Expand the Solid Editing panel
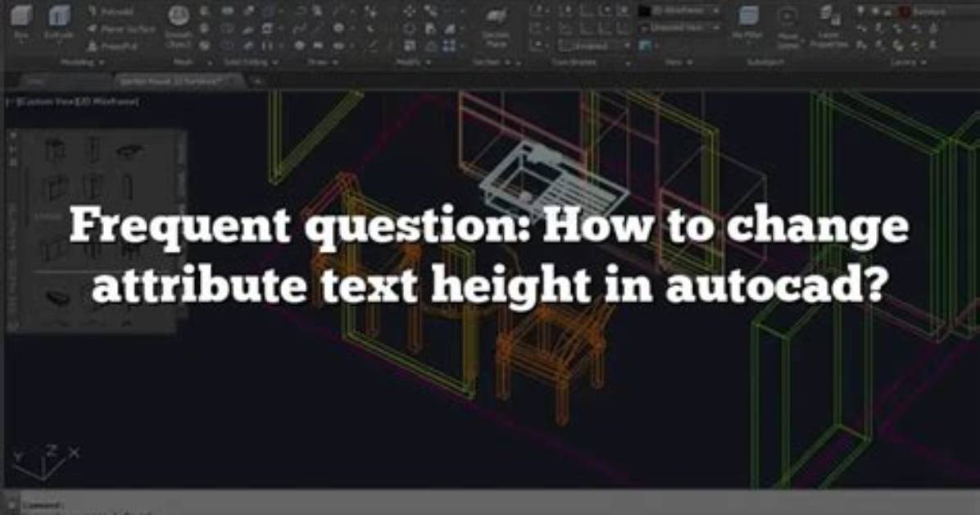This screenshot has width=980, height=515. [x=252, y=62]
